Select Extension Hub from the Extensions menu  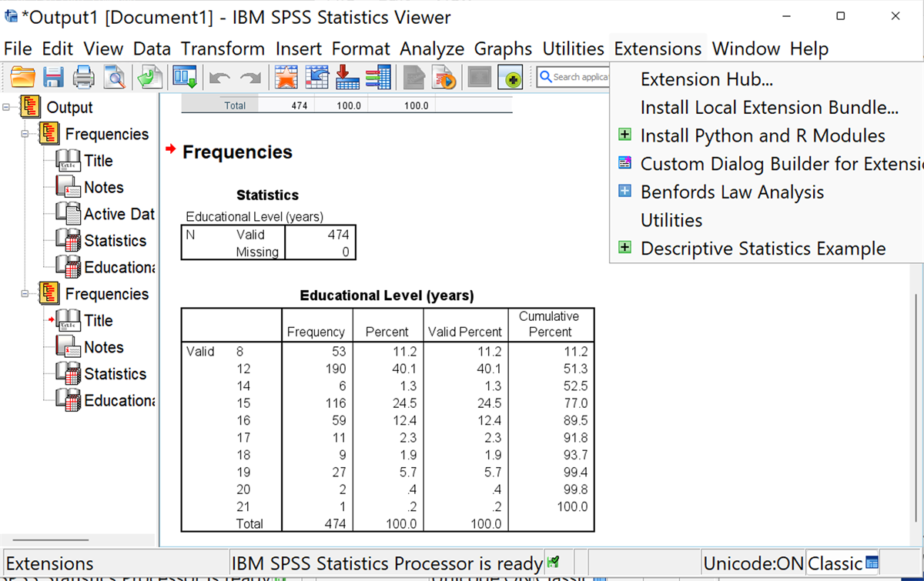click(x=706, y=78)
